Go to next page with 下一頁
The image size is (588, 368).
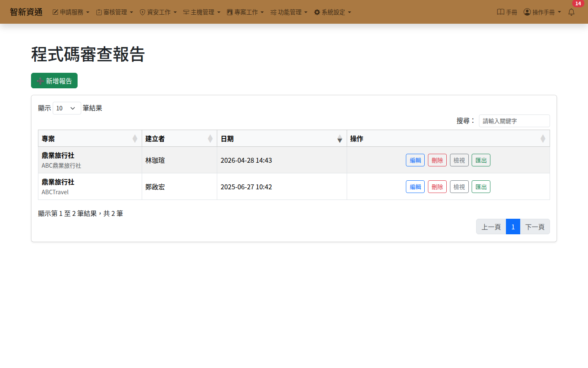tap(535, 227)
